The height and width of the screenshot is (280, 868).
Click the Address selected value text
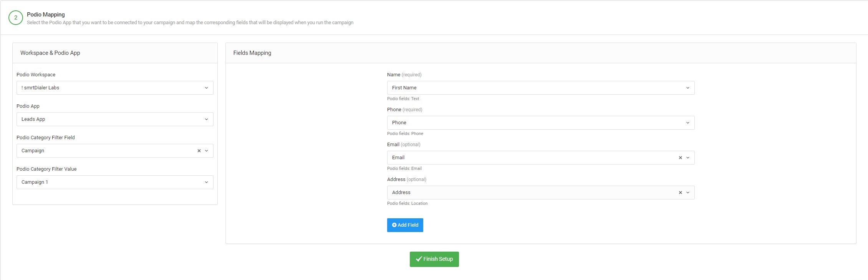401,193
